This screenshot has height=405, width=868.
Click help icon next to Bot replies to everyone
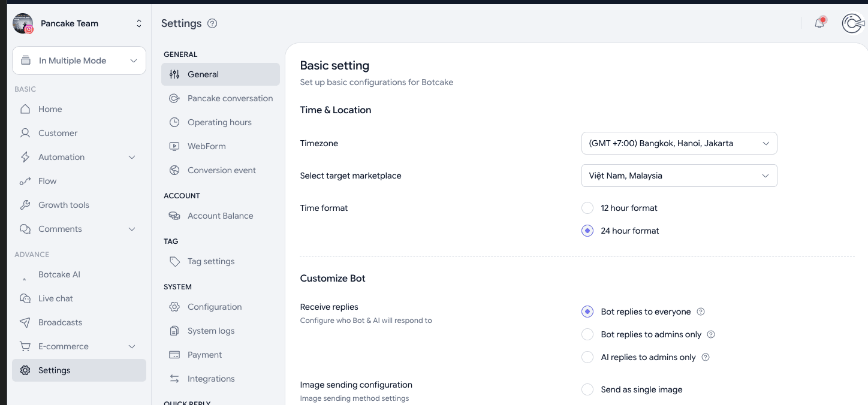701,312
